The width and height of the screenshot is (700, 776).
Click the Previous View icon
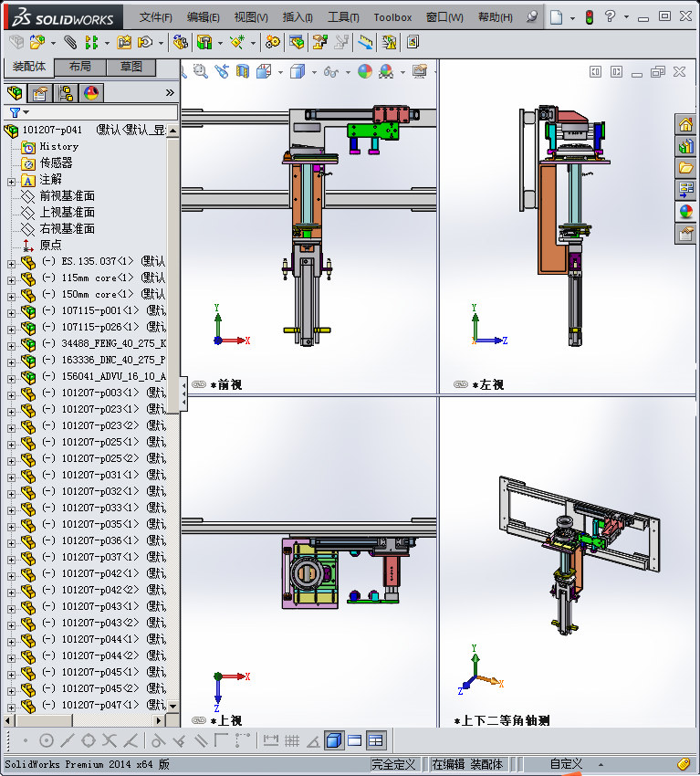point(222,72)
